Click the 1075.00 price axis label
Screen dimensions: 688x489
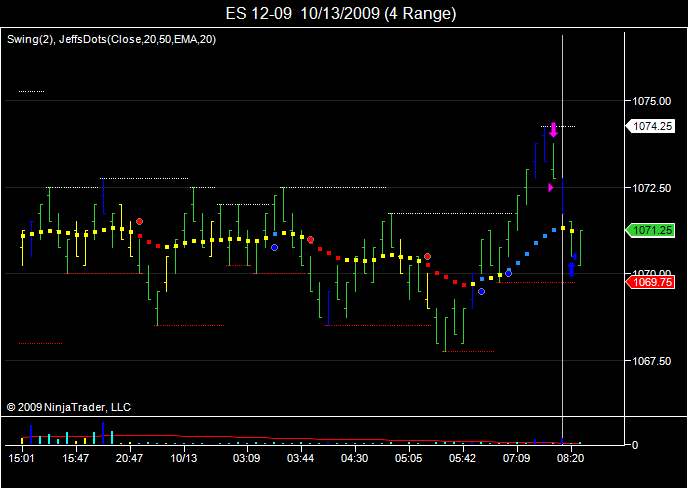pos(651,101)
